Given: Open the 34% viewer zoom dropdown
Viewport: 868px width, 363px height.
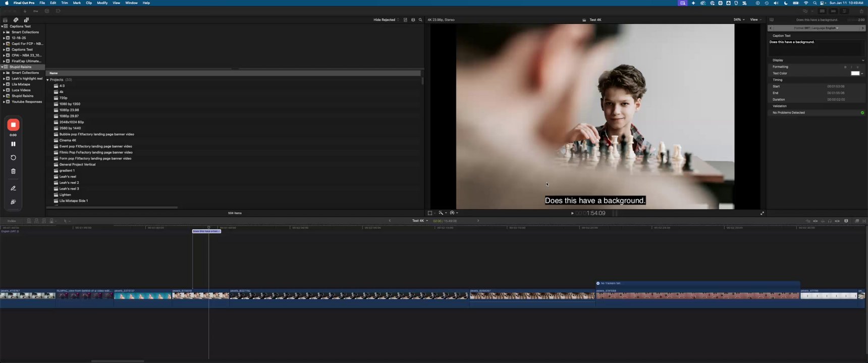Looking at the screenshot, I should point(739,20).
